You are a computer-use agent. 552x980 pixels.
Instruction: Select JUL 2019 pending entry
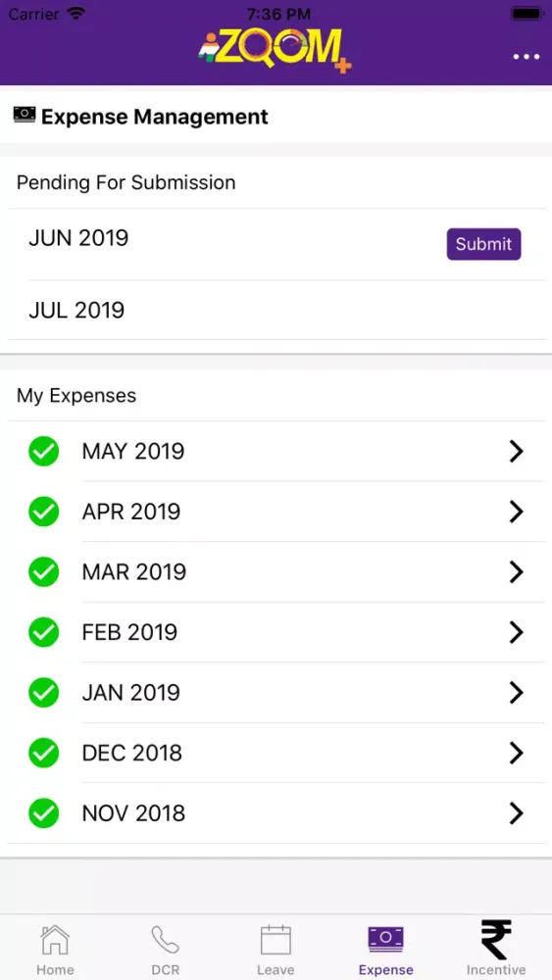[276, 310]
